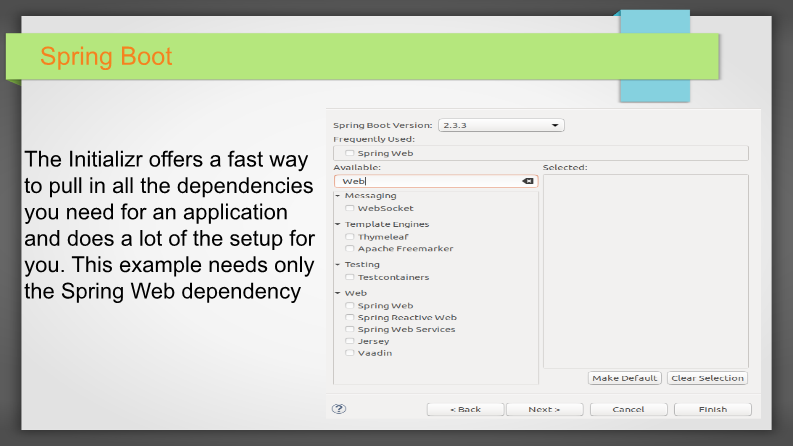793x446 pixels.
Task: Check Spring Web under the Web category
Action: (349, 305)
